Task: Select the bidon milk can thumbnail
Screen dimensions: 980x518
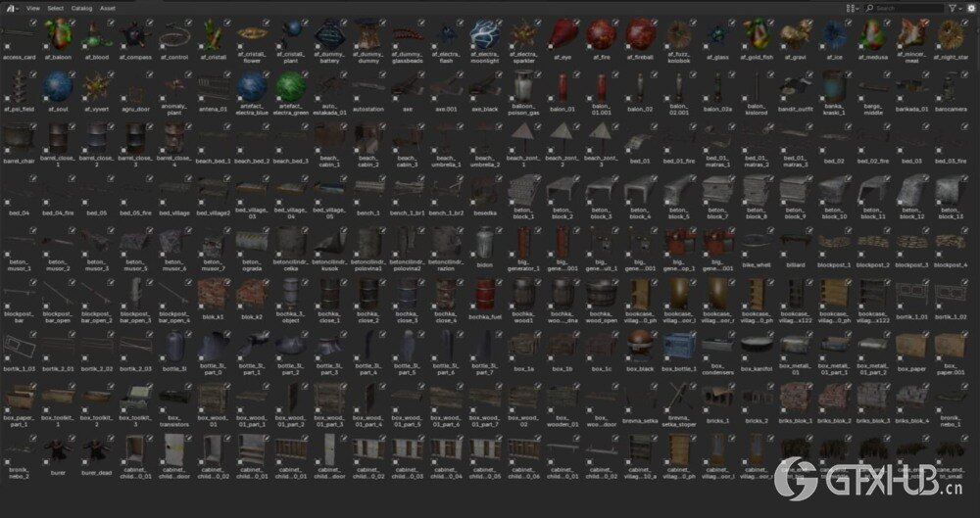Action: point(485,243)
